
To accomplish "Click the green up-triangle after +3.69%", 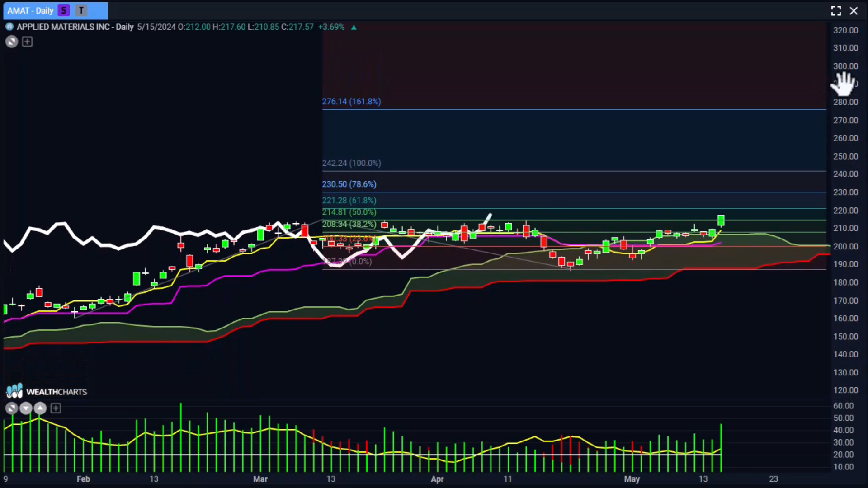I will [354, 27].
